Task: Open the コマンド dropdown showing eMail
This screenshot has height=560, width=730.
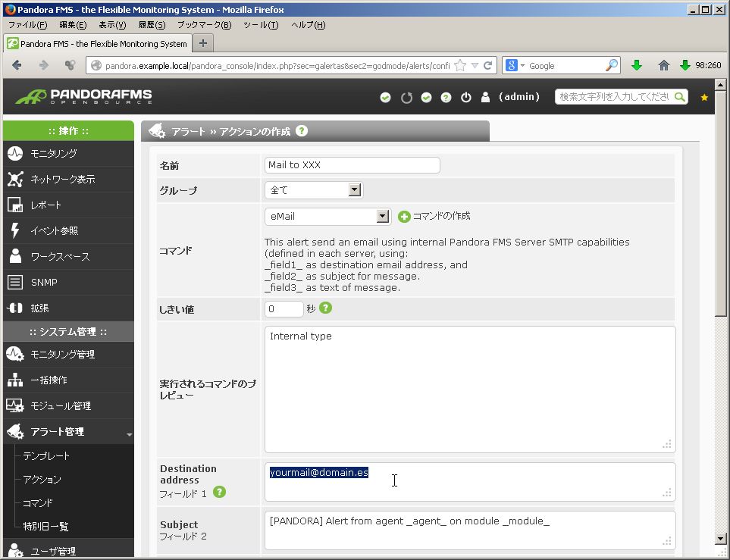Action: [x=327, y=217]
